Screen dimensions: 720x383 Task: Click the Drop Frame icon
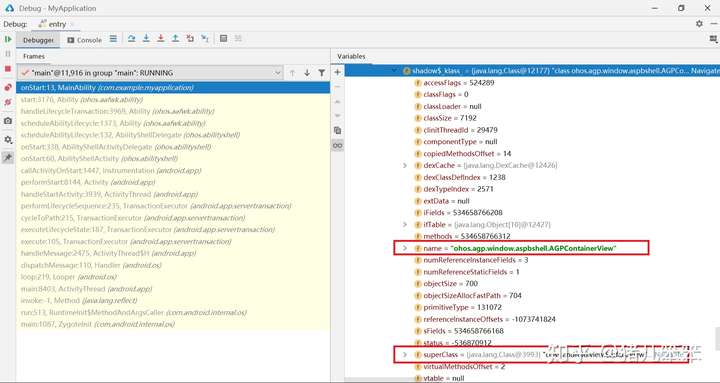[190, 39]
